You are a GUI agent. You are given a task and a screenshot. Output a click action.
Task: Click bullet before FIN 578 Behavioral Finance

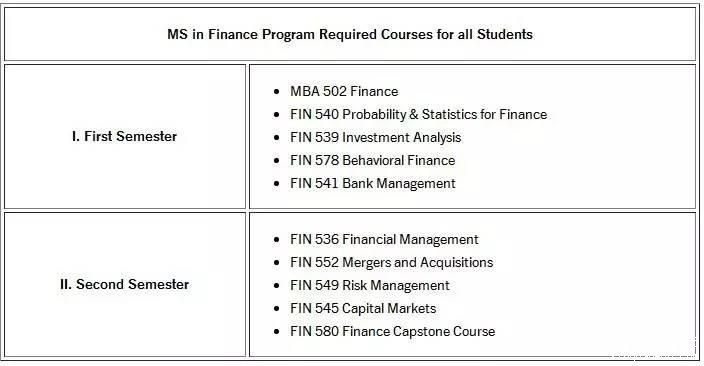coord(276,161)
